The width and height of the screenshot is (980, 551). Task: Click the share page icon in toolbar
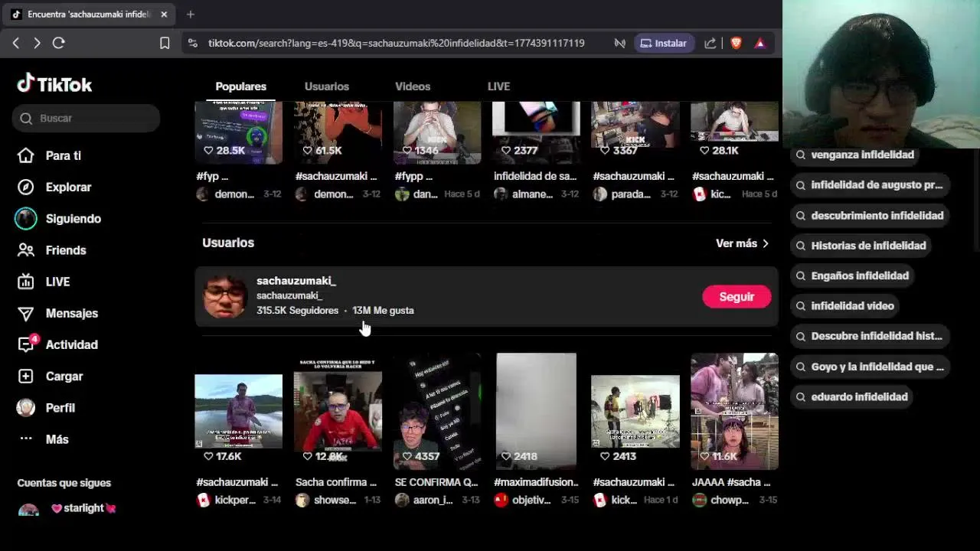710,43
